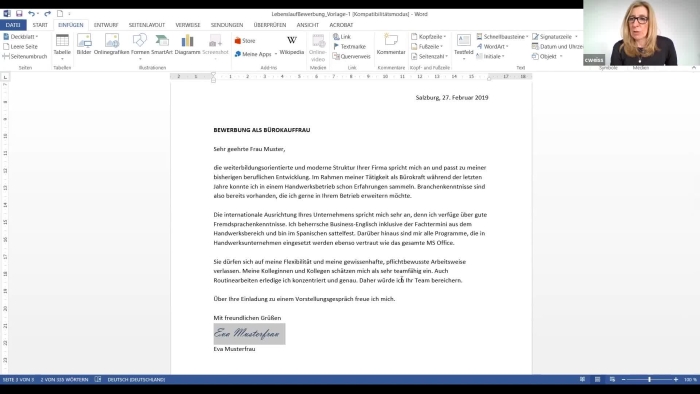Viewport: 700px width, 394px height.
Task: Open the Wikipedia add-in
Action: [292, 45]
